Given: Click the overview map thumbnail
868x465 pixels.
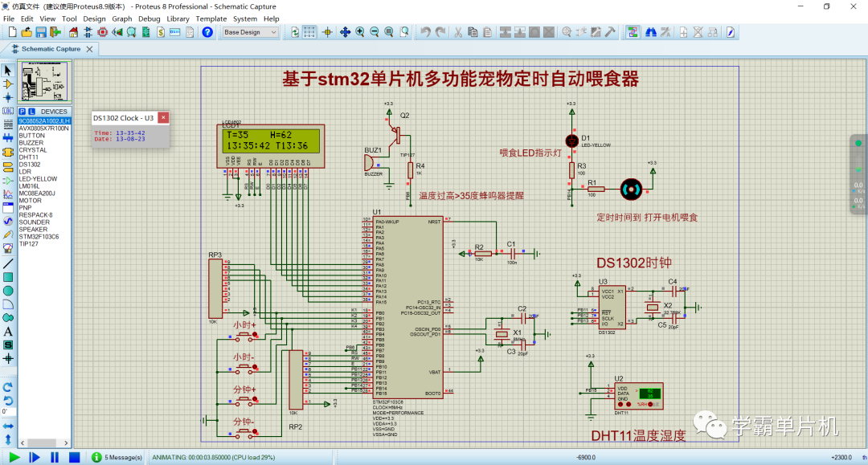Looking at the screenshot, I should [x=44, y=82].
